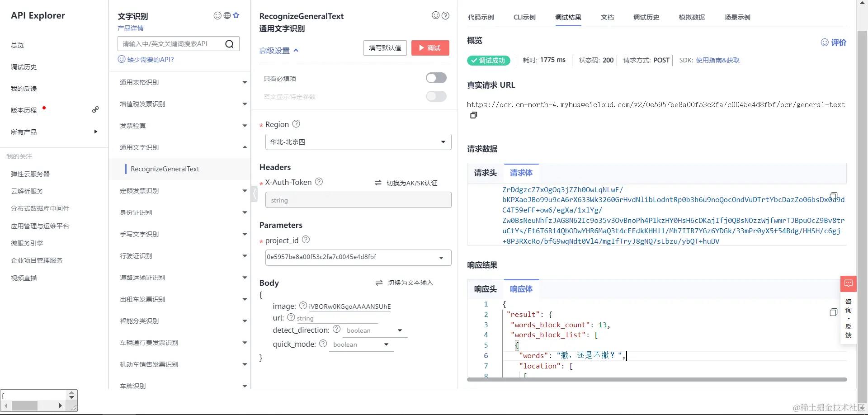
Task: Open the link icon next to 版本历程
Action: [x=95, y=109]
